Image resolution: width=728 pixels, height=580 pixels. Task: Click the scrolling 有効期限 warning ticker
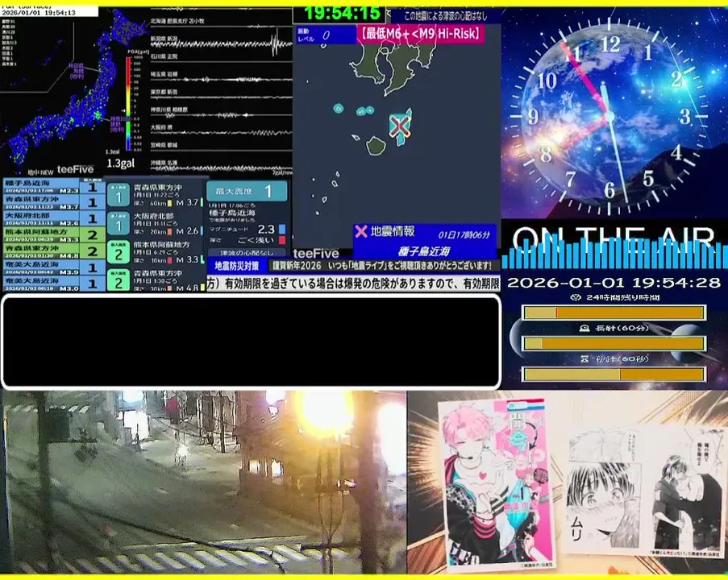tap(353, 284)
